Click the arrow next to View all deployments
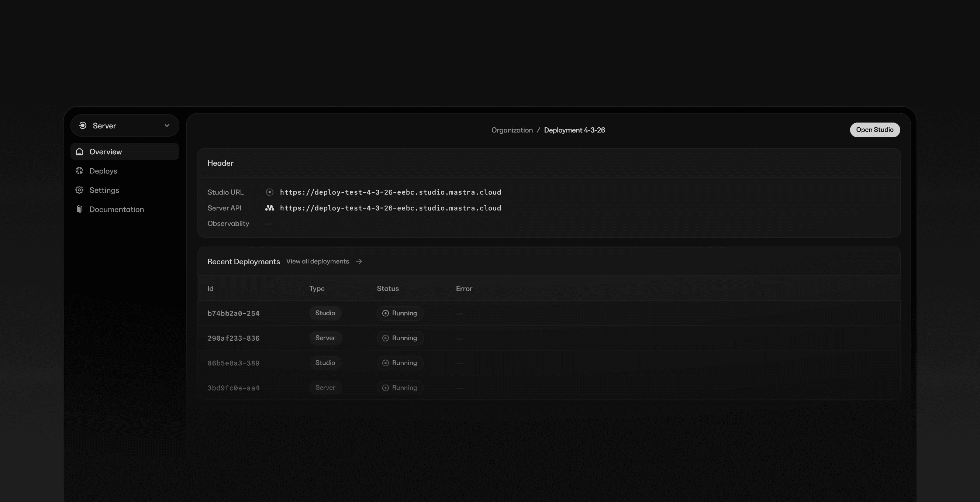Screen dimensions: 980x502 tap(359, 261)
